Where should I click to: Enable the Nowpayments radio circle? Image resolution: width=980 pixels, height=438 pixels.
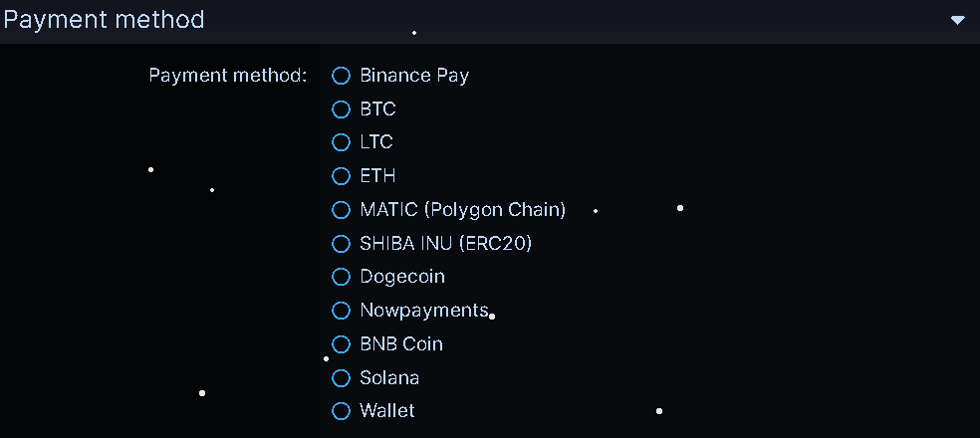click(342, 311)
